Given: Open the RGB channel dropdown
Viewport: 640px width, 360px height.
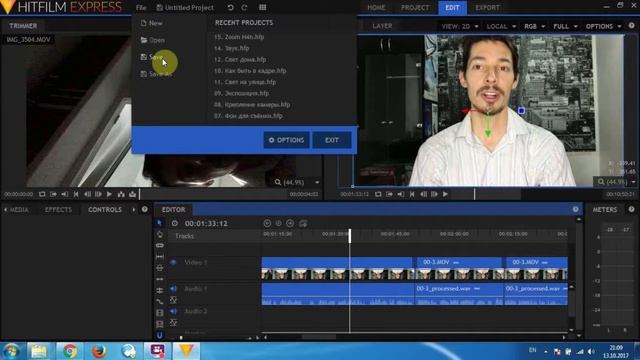Looking at the screenshot, I should click(535, 26).
